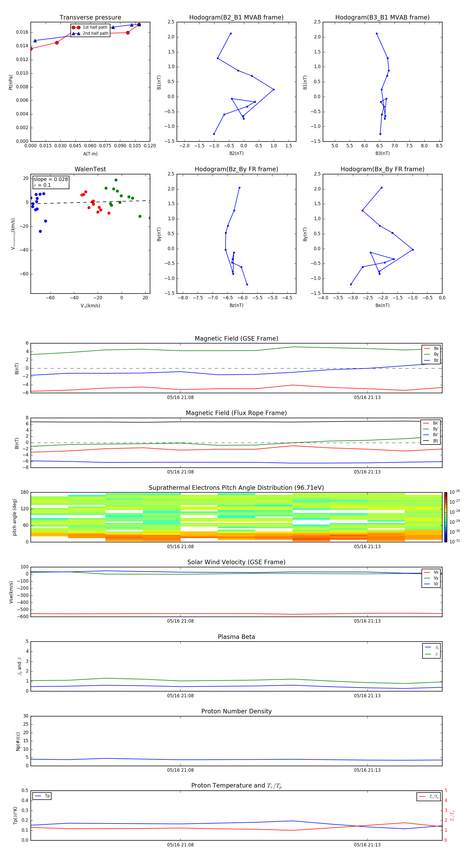The image size is (473, 868).
Task: Click the "180" tick on the pitch angle axis
Action: (x=24, y=492)
